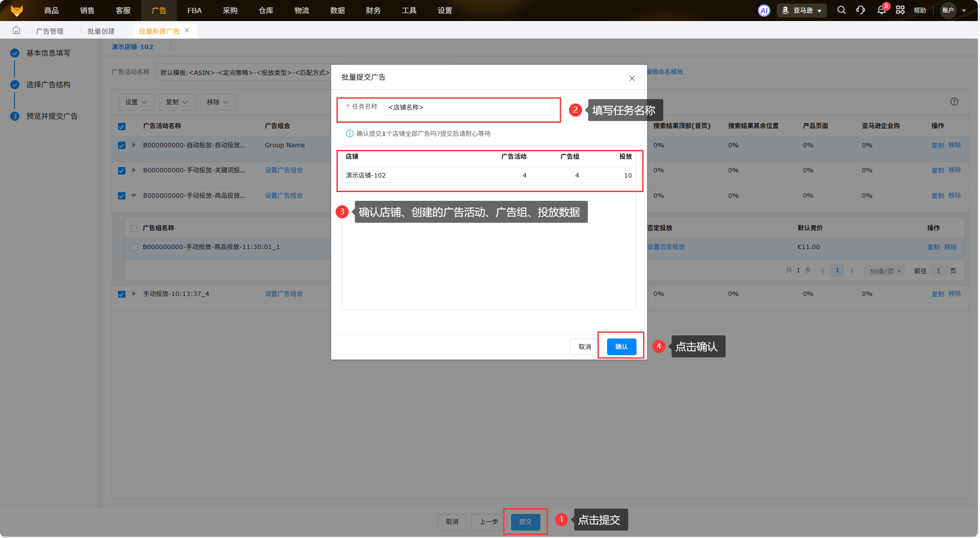Click the 任务名称 input field

point(468,107)
